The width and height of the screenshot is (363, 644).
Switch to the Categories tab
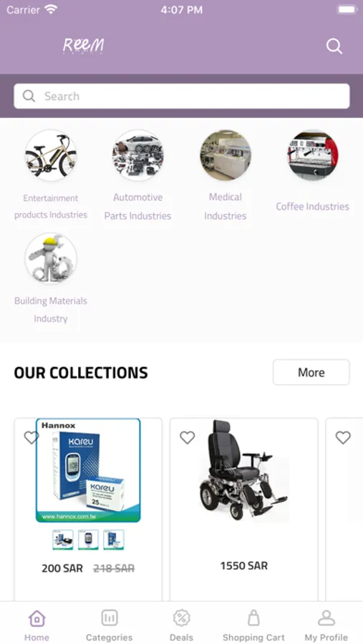[x=110, y=625]
